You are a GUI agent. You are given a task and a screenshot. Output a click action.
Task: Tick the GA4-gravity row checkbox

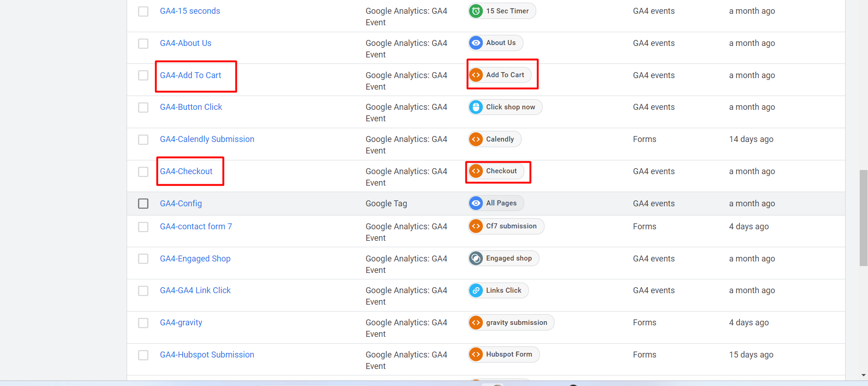143,323
